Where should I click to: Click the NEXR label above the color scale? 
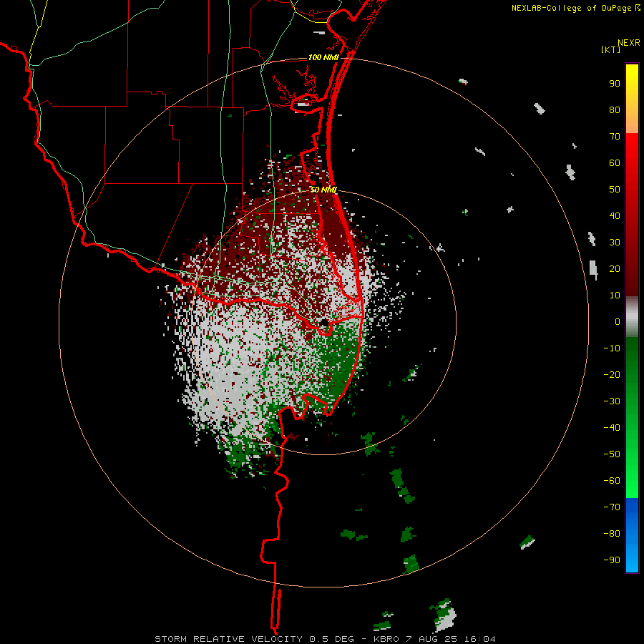point(629,43)
